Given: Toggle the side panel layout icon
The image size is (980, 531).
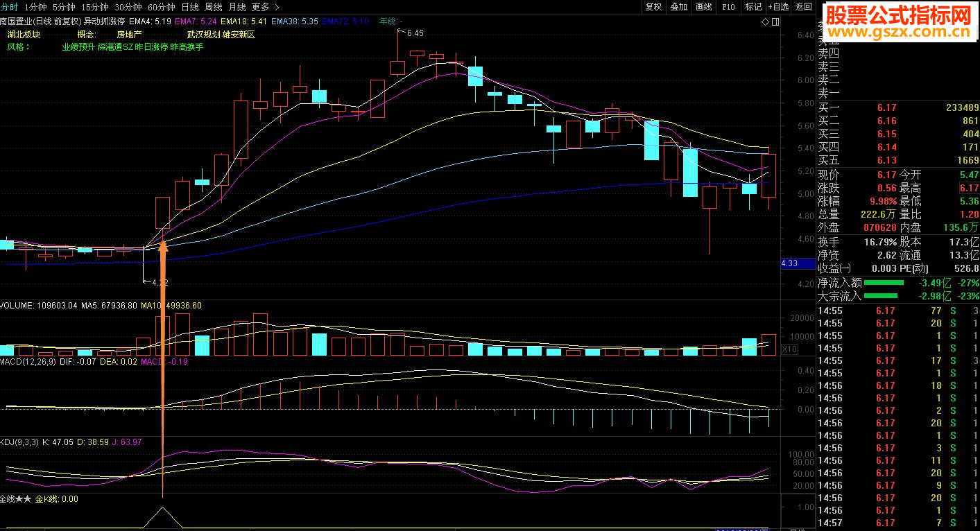Looking at the screenshot, I should (775, 21).
